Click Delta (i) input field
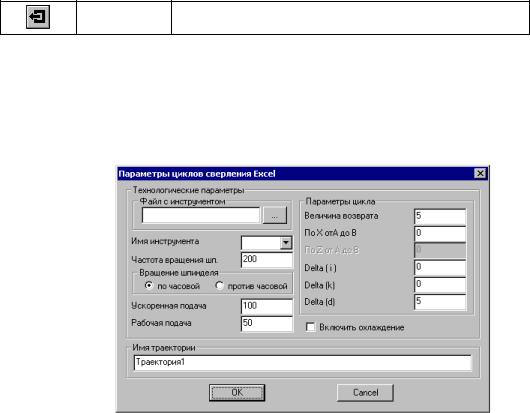 pyautogui.click(x=440, y=268)
